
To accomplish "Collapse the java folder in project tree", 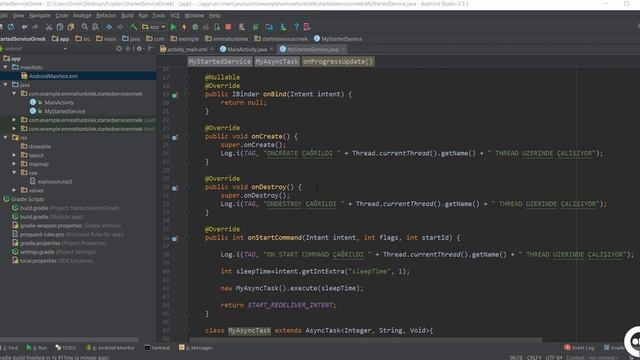I will 6,84.
